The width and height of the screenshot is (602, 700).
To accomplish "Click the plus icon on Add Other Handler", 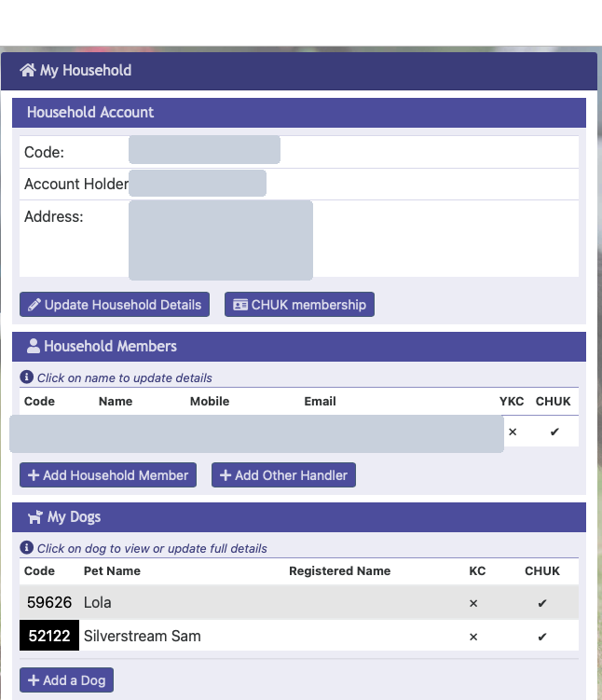I will coord(226,475).
